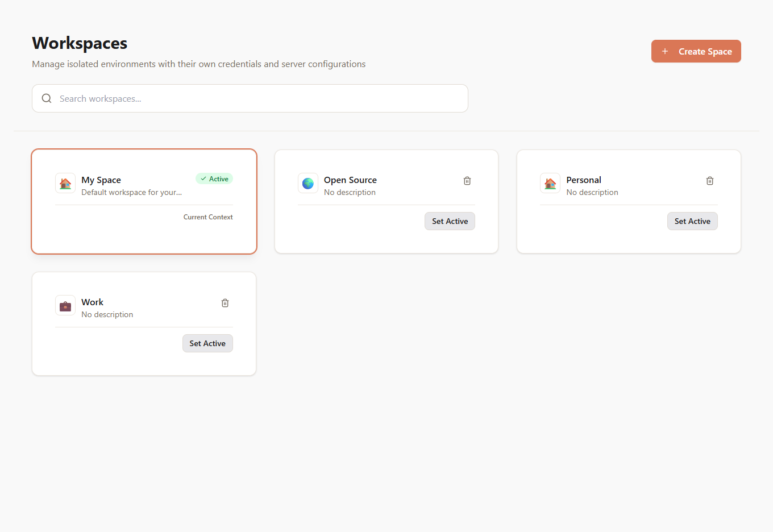Image resolution: width=773 pixels, height=532 pixels.
Task: Click the Workspaces page heading
Action: [x=79, y=43]
